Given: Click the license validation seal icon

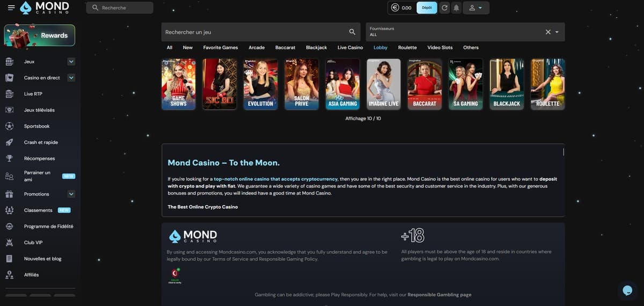Looking at the screenshot, I should point(175,275).
